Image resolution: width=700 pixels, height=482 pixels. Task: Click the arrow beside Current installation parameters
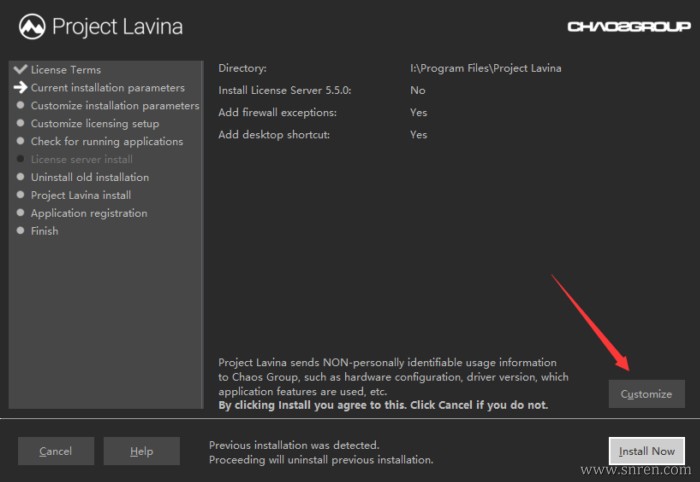point(21,87)
